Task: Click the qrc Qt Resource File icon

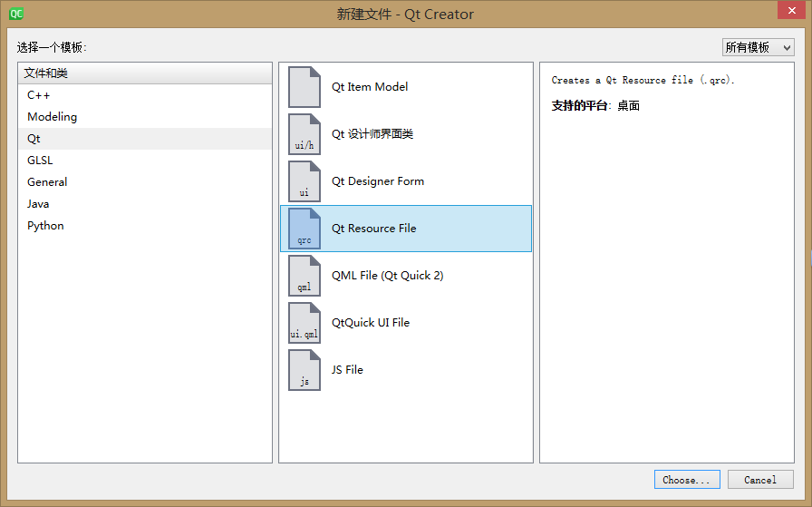Action: [304, 229]
